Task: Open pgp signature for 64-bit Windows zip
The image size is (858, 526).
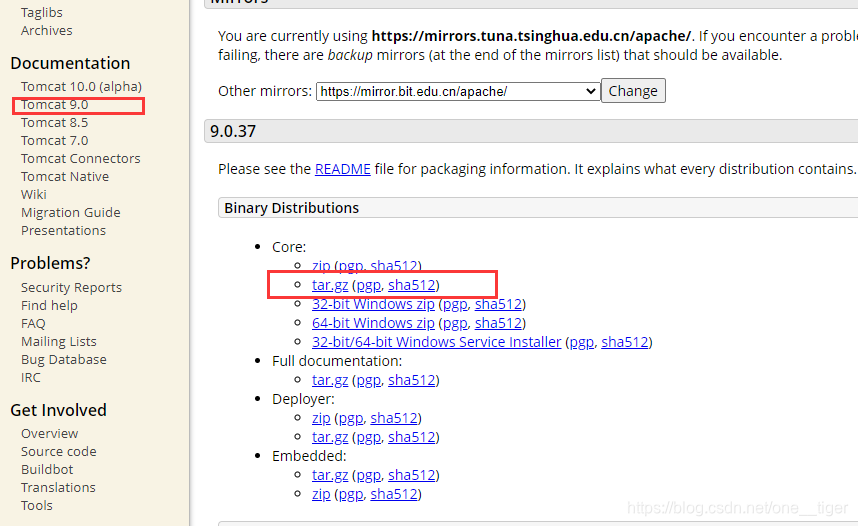Action: click(x=455, y=323)
